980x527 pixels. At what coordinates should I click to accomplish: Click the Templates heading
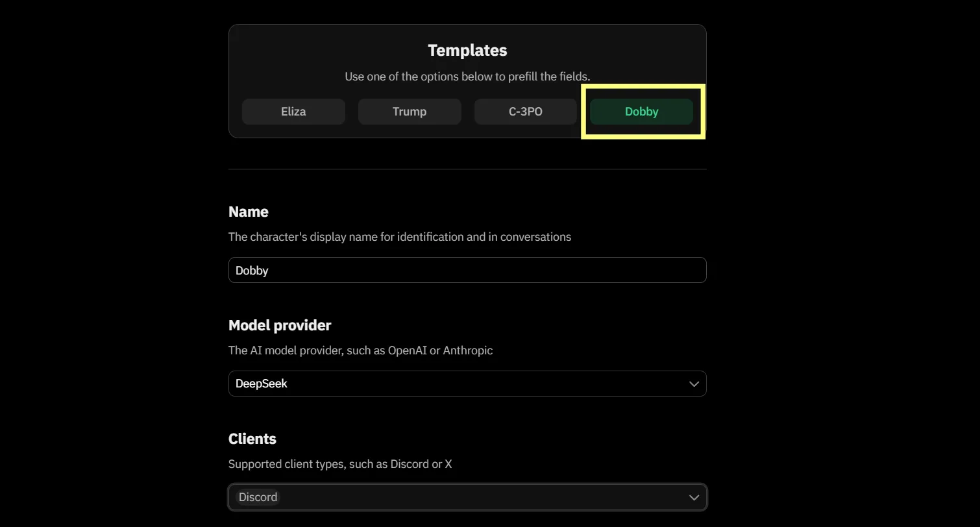click(467, 50)
